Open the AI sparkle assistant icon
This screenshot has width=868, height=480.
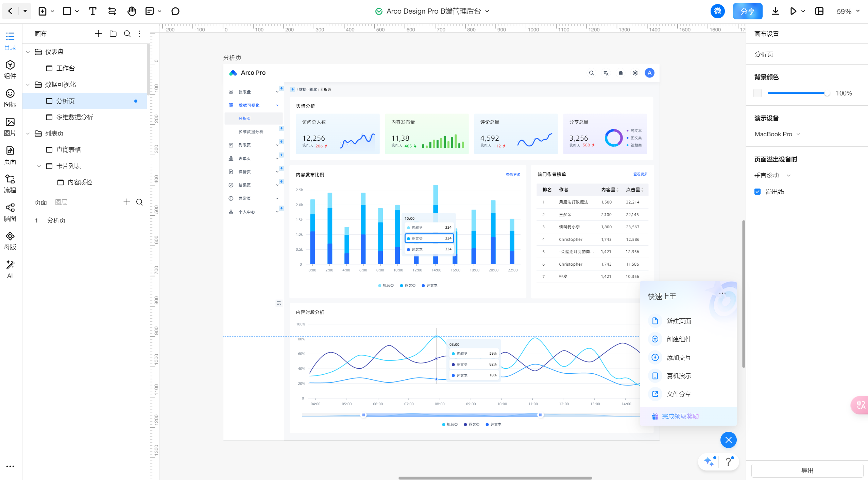pos(710,461)
